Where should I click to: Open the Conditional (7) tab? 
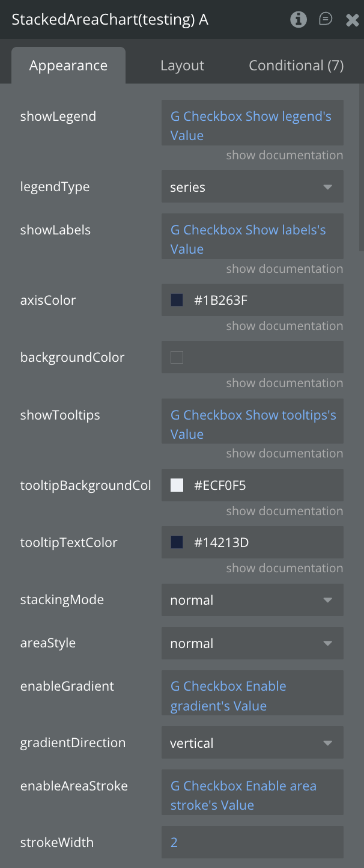(x=296, y=66)
